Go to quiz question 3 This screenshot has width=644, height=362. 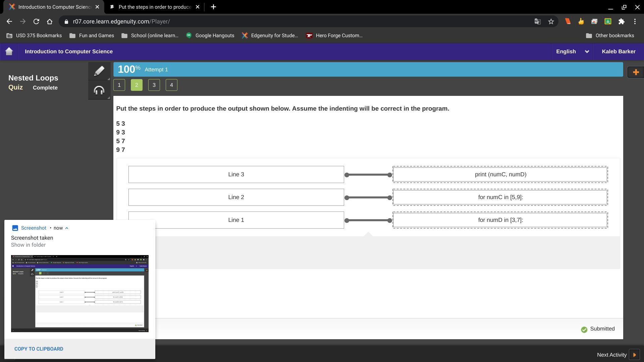pos(154,85)
